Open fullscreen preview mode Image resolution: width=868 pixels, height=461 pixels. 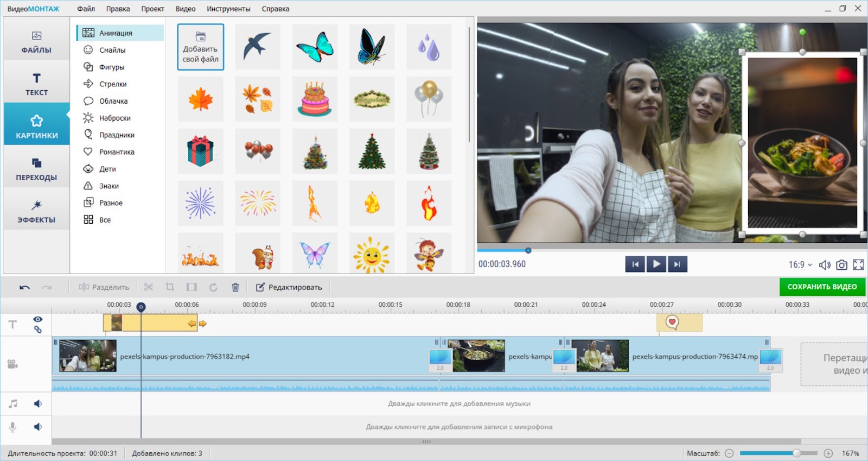coord(858,265)
